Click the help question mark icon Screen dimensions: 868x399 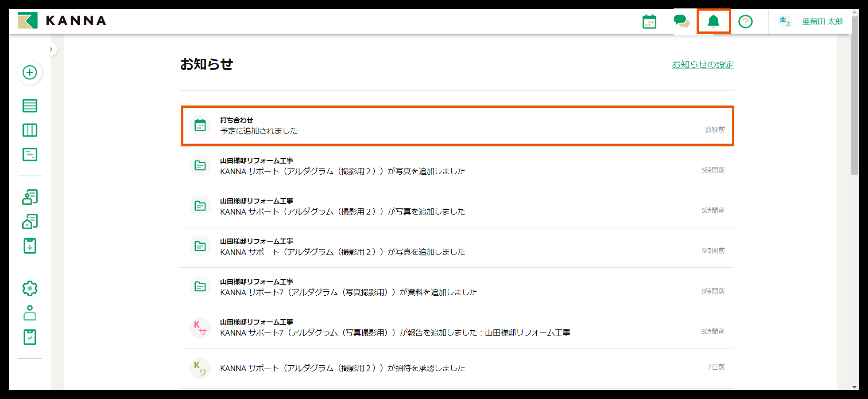tap(745, 21)
